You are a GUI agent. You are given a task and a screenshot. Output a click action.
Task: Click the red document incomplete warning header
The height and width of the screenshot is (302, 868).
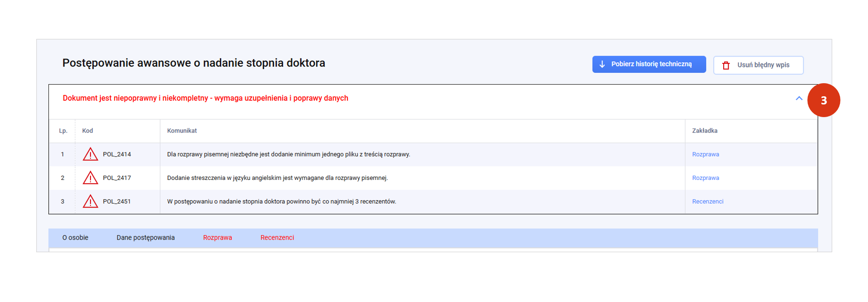tap(205, 99)
